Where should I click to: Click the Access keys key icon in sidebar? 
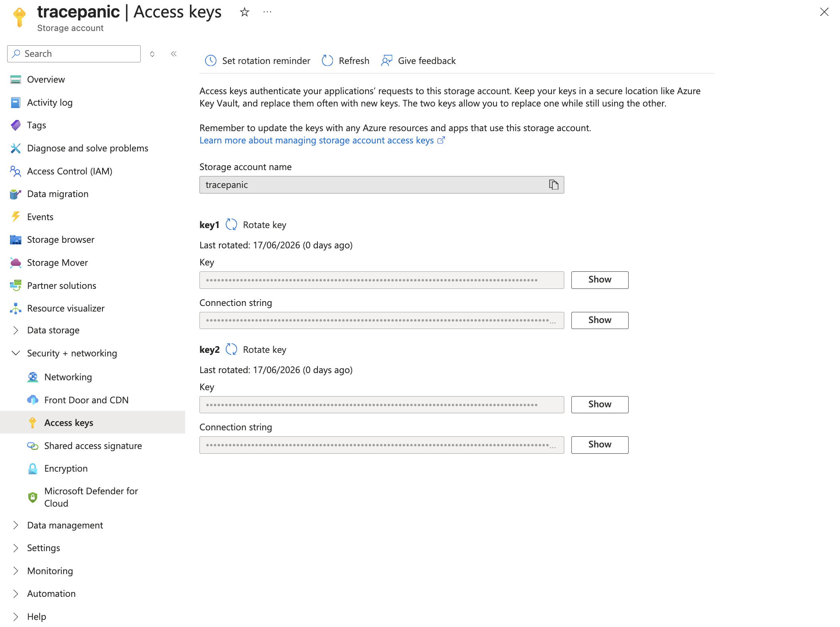tap(33, 423)
